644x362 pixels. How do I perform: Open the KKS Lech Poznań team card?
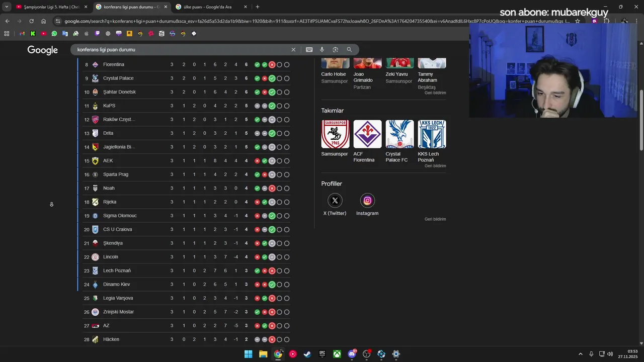point(432,141)
